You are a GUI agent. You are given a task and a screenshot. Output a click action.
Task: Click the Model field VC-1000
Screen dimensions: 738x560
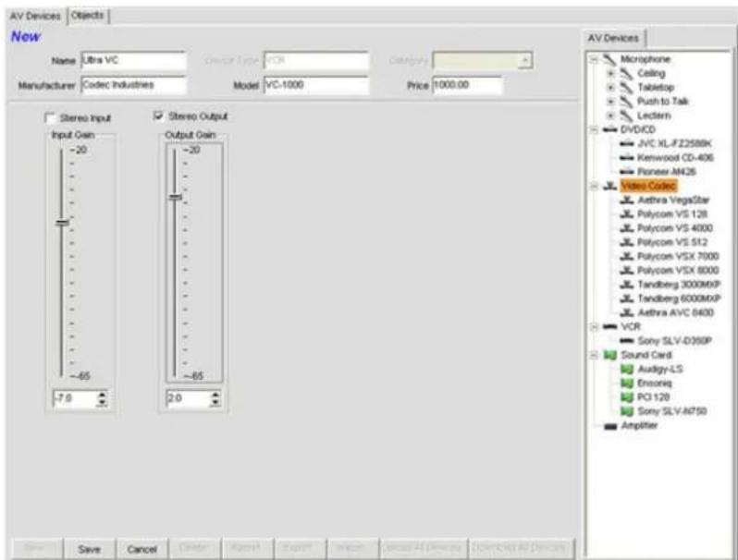point(316,85)
